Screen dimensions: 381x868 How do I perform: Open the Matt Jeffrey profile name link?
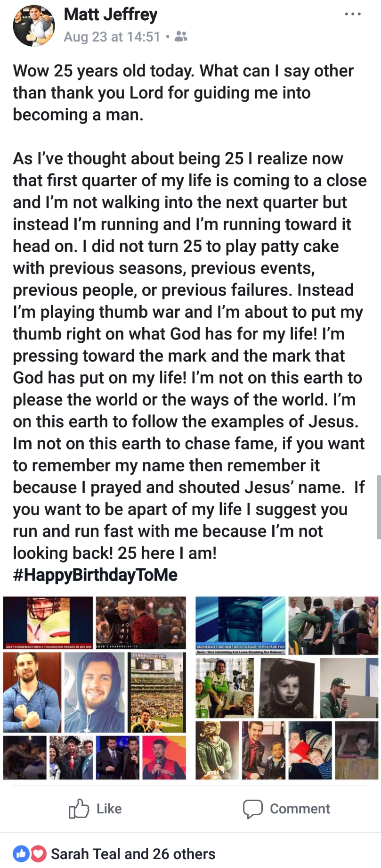tap(111, 15)
